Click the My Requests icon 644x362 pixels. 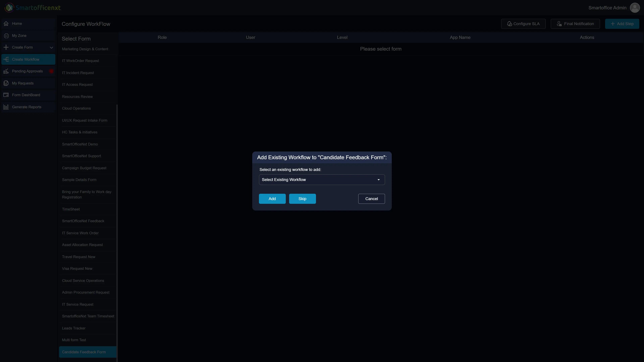click(6, 83)
